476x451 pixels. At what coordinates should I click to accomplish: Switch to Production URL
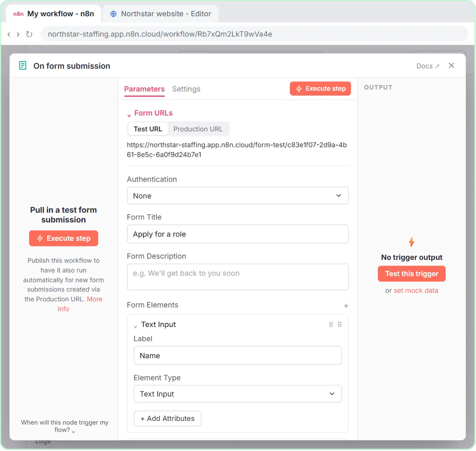coord(198,129)
